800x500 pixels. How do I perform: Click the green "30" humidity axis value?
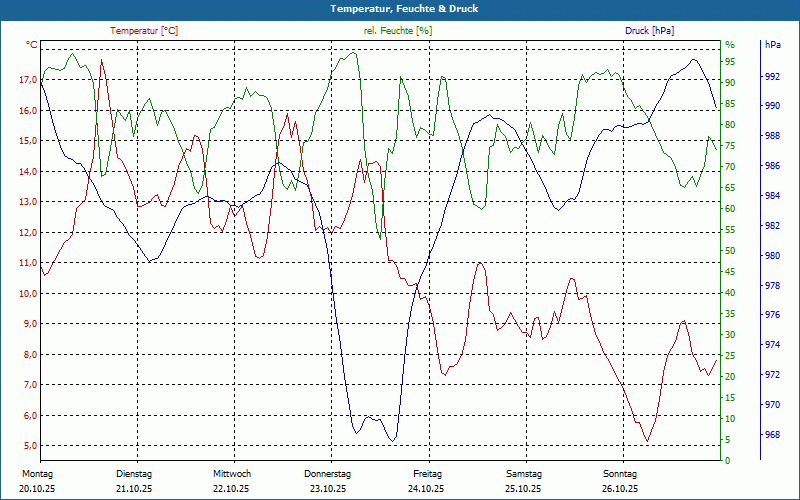click(730, 335)
